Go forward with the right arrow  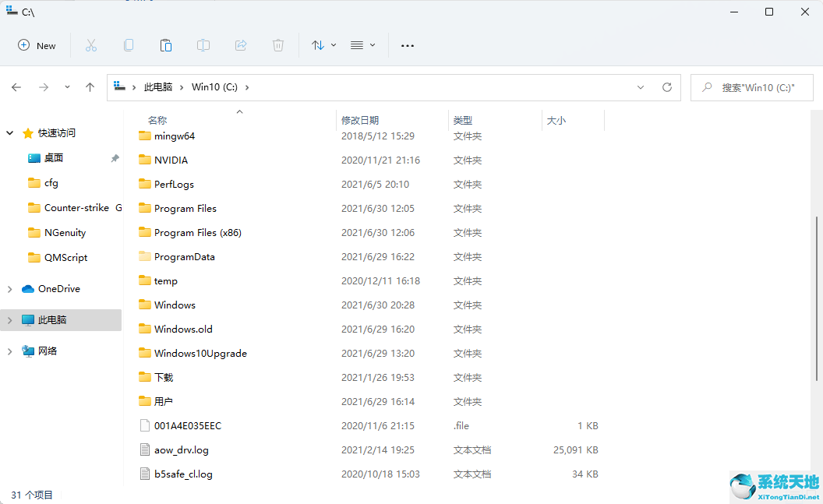44,87
